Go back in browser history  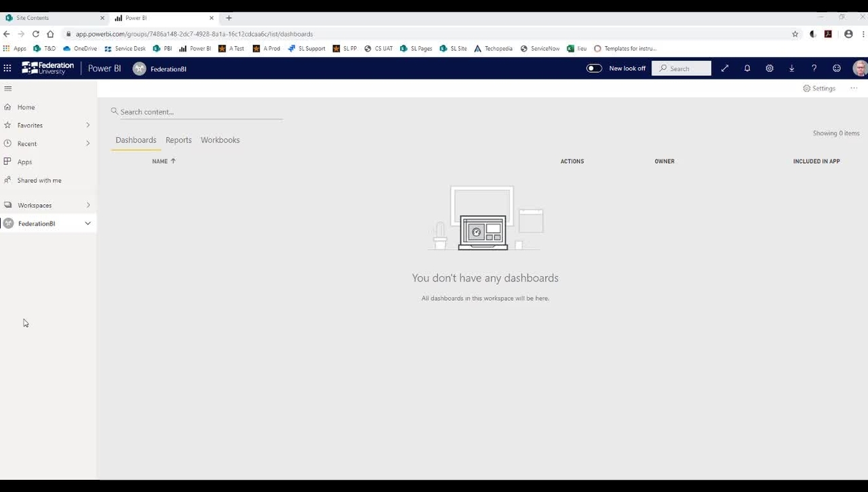(7, 34)
